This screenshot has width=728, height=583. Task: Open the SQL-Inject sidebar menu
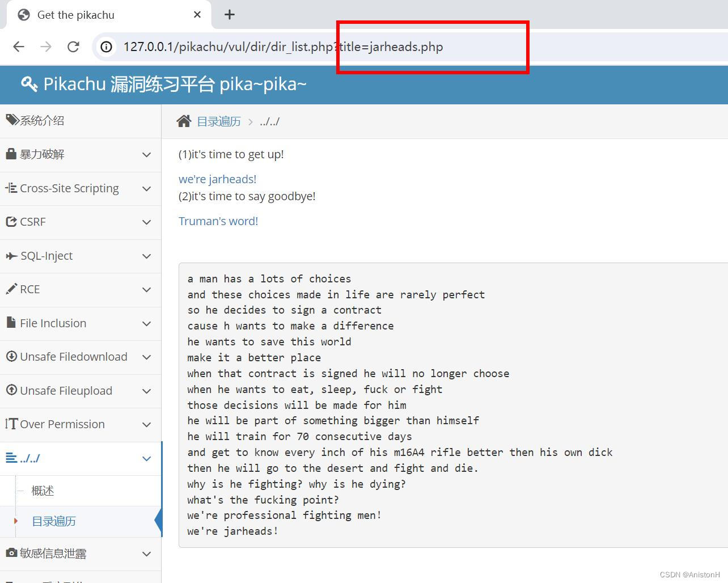pos(81,256)
